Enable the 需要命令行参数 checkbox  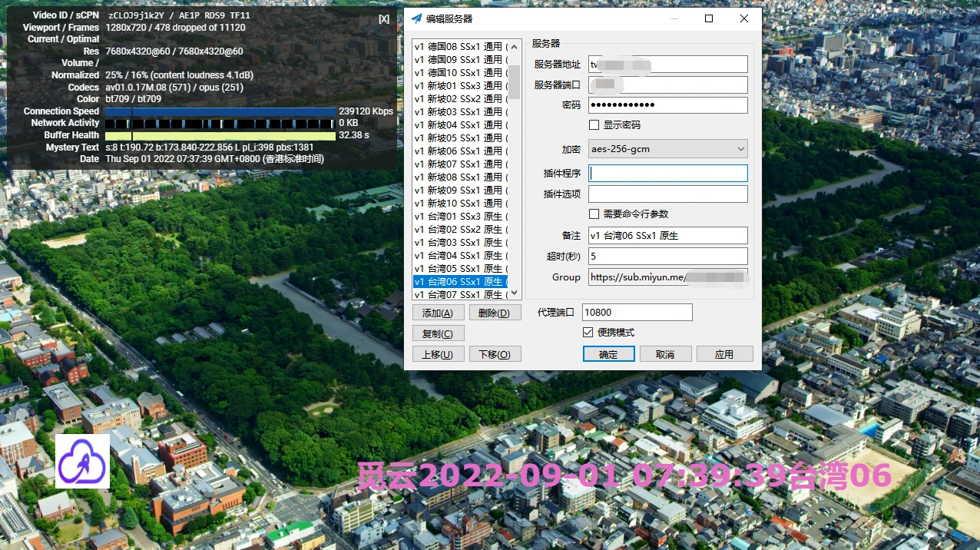coord(594,214)
